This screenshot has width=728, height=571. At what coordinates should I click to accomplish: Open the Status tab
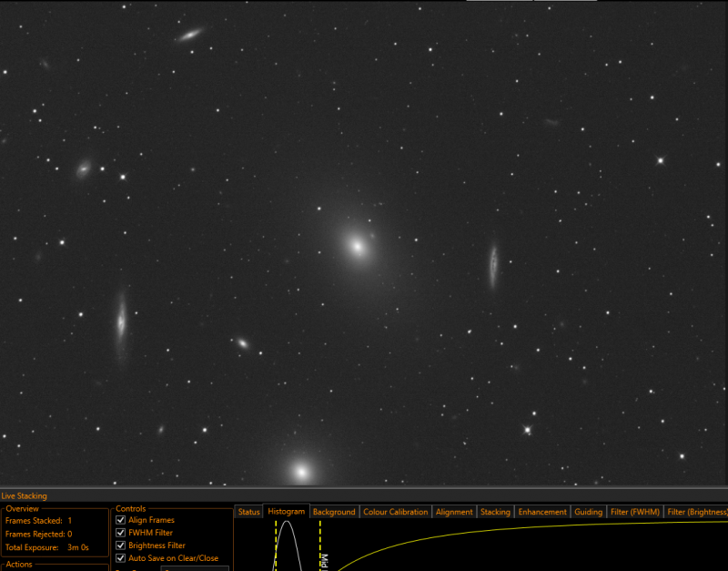tap(248, 512)
